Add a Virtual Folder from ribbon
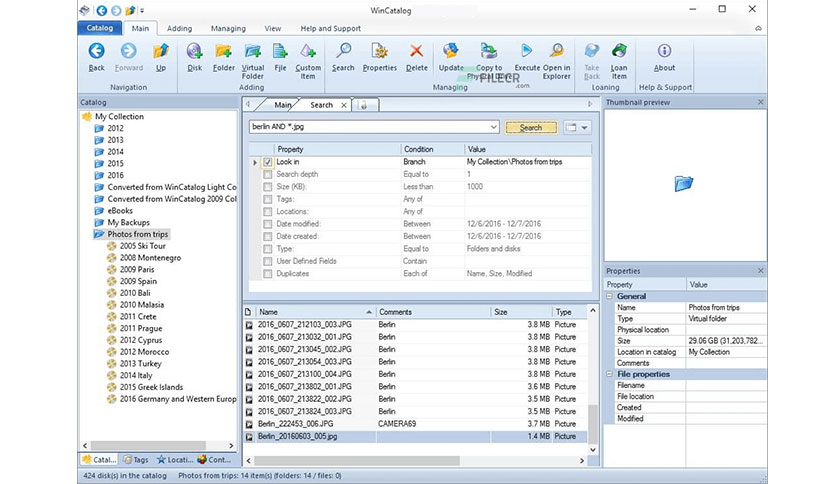Viewport: 836px width, 484px height. 253,51
